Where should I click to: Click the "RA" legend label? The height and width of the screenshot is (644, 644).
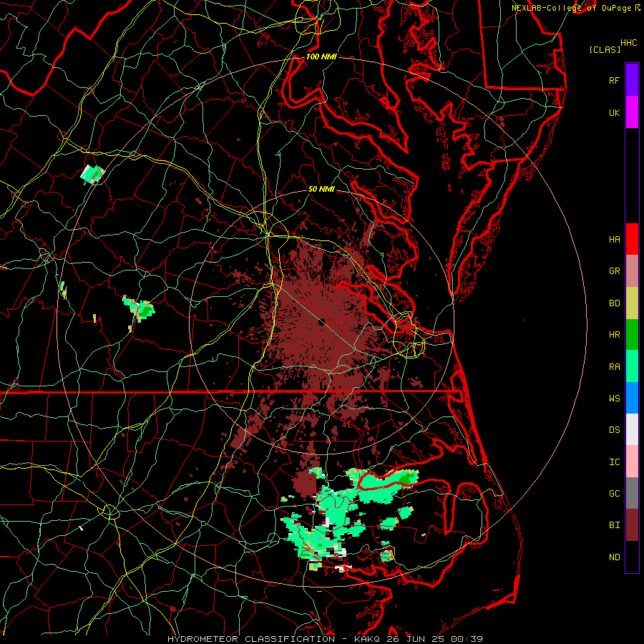[614, 366]
